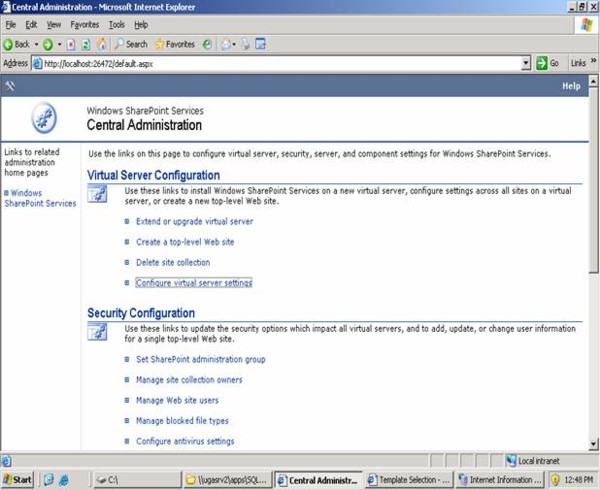Click Local intranet zone in status bar
600x490 pixels.
[533, 461]
